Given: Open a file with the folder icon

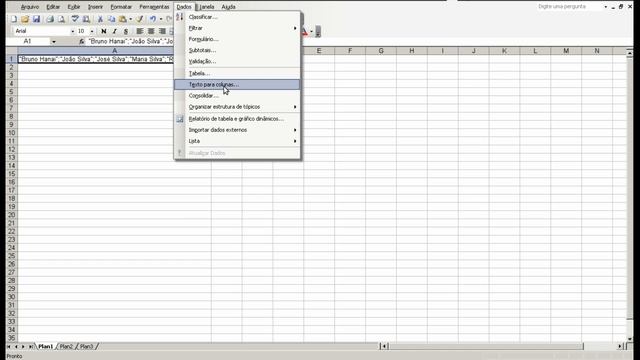Looking at the screenshot, I should (25, 19).
